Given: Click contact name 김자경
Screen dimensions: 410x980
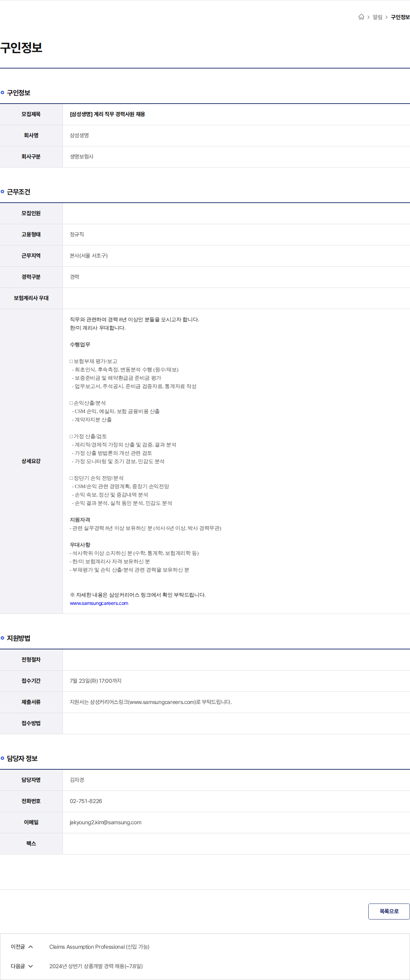Looking at the screenshot, I should click(x=77, y=779).
